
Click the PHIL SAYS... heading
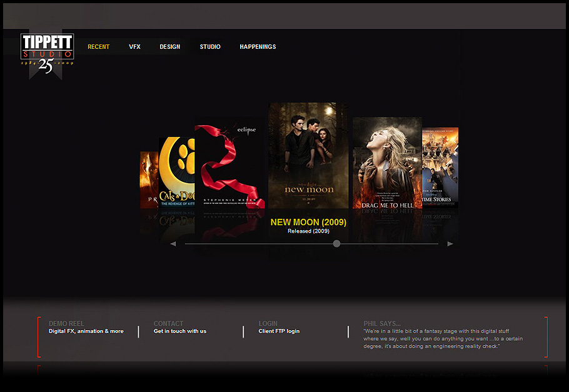[x=382, y=323]
